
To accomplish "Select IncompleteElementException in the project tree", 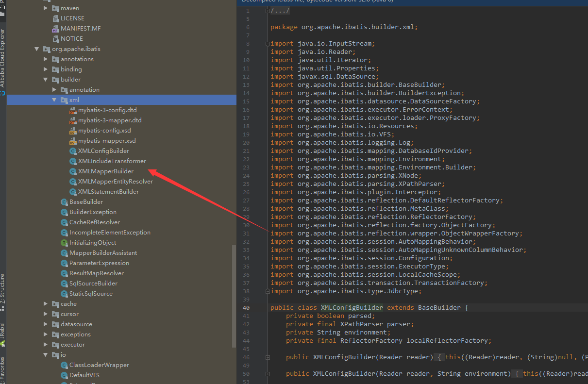I will (110, 233).
